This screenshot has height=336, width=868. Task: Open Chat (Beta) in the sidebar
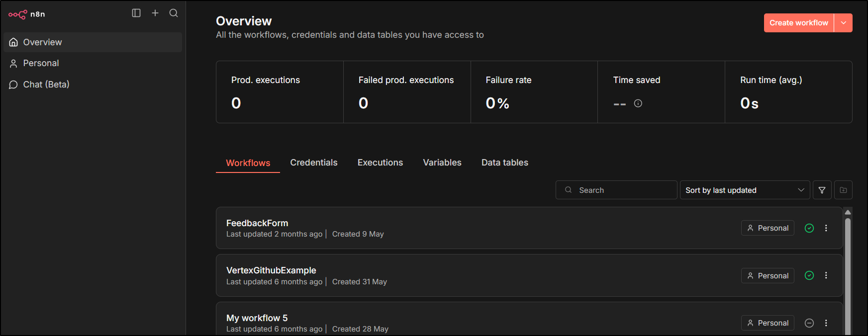coord(46,84)
